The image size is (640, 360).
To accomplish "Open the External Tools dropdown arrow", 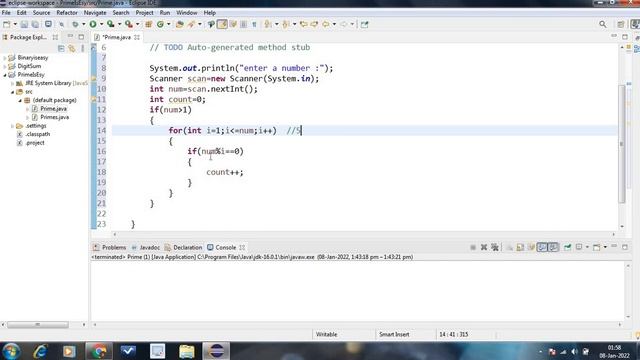I will [138, 24].
